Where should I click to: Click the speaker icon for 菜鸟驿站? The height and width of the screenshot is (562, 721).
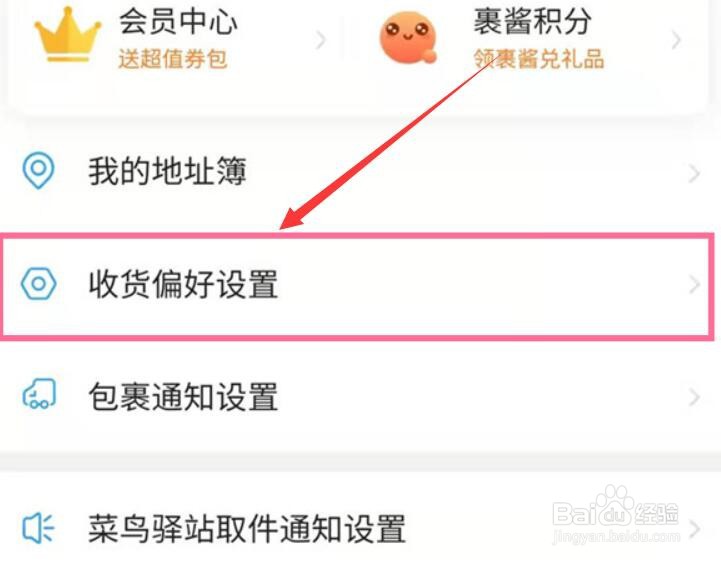tap(38, 528)
